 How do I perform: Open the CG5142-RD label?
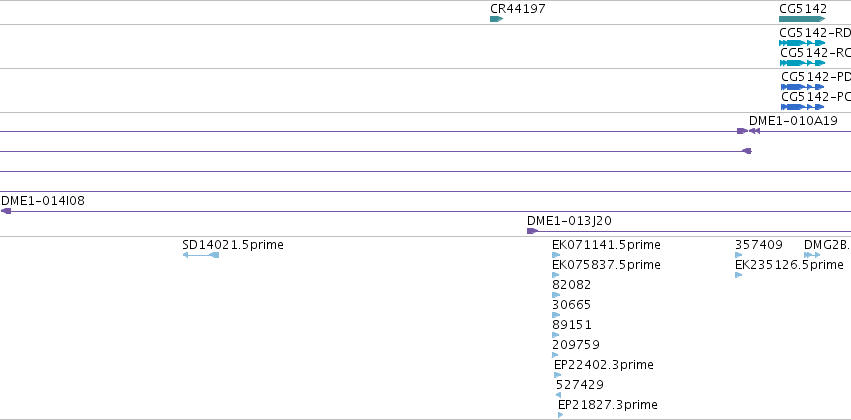click(x=815, y=33)
